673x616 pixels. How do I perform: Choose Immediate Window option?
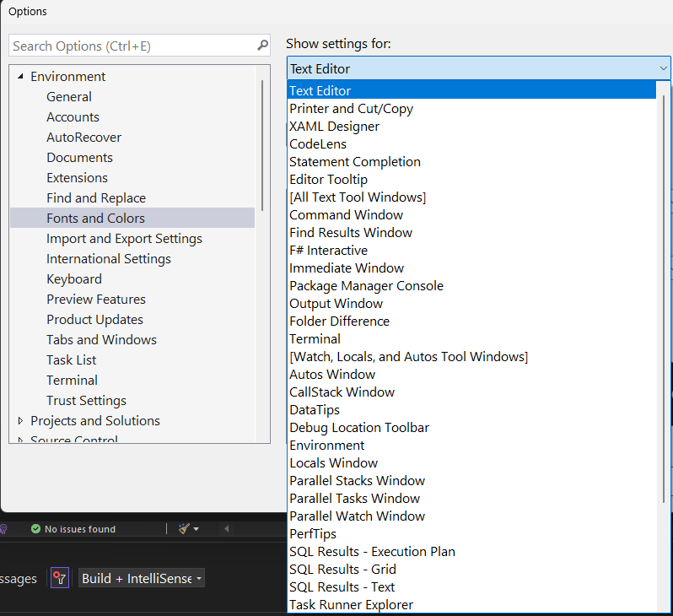pos(471,267)
